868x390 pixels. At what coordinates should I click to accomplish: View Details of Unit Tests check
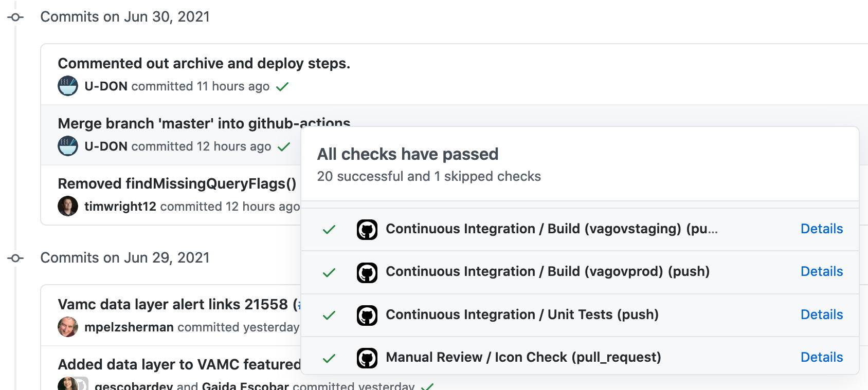(x=821, y=314)
